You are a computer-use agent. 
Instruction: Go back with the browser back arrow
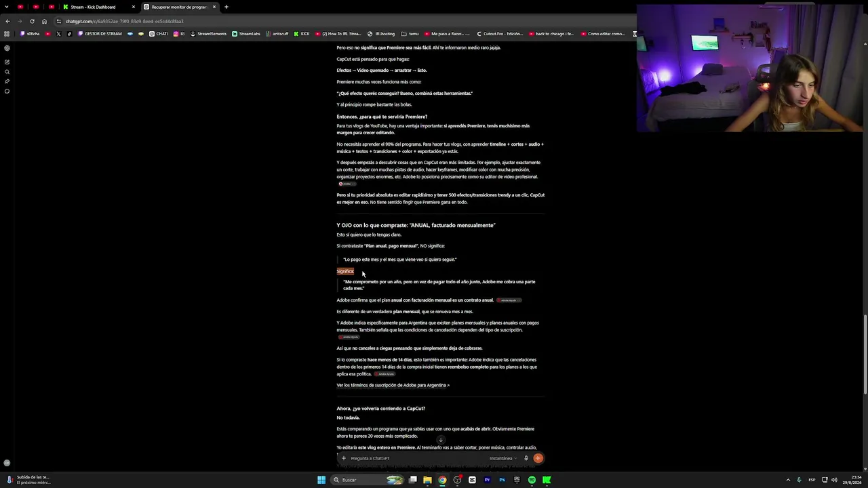pos(7,21)
